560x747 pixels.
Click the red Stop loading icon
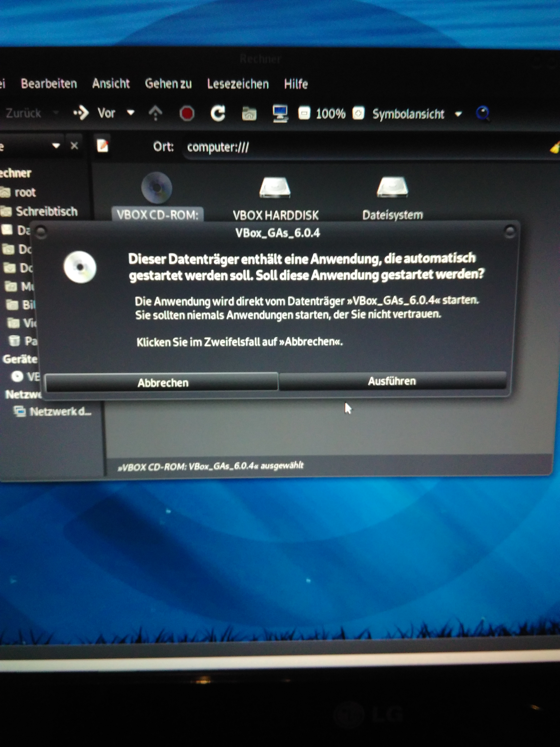click(187, 113)
